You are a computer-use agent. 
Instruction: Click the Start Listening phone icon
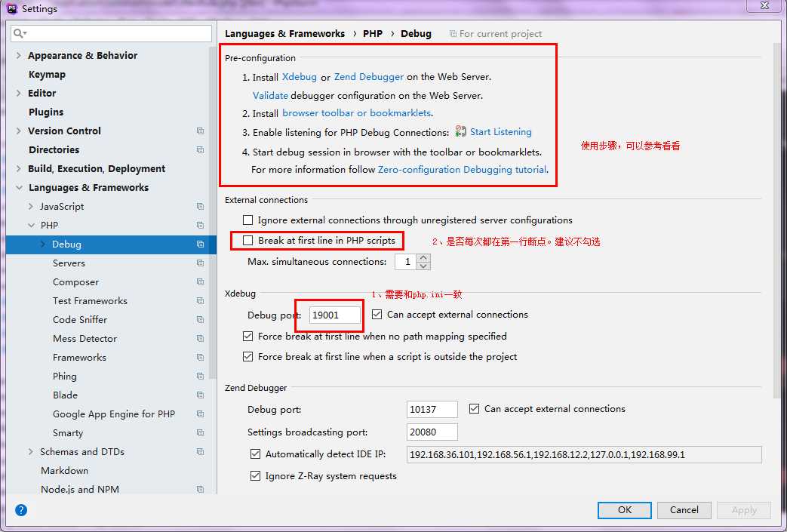pyautogui.click(x=460, y=131)
